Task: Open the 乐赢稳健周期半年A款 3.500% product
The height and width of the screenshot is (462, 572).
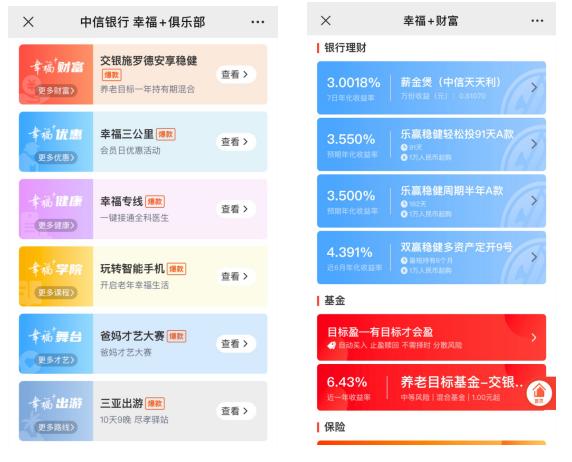Action: (x=432, y=201)
